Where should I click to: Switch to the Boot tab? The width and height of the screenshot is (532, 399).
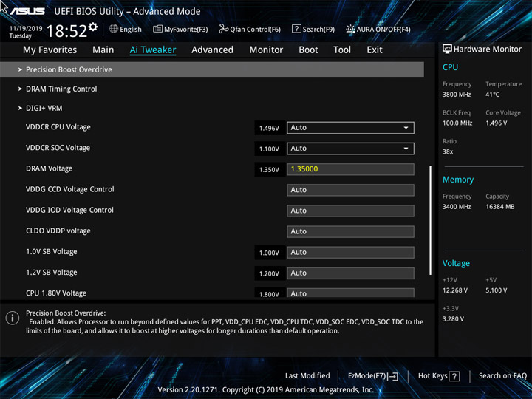308,50
